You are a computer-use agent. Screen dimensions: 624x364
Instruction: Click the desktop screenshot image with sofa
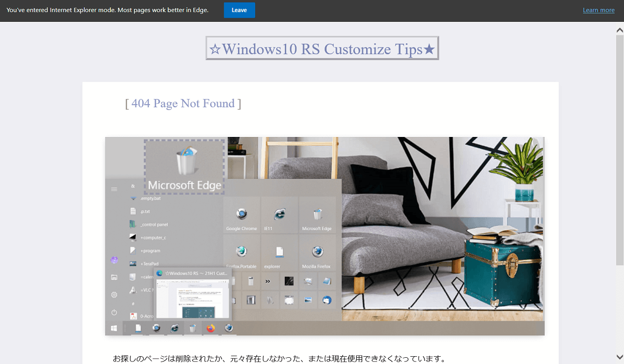click(x=325, y=236)
